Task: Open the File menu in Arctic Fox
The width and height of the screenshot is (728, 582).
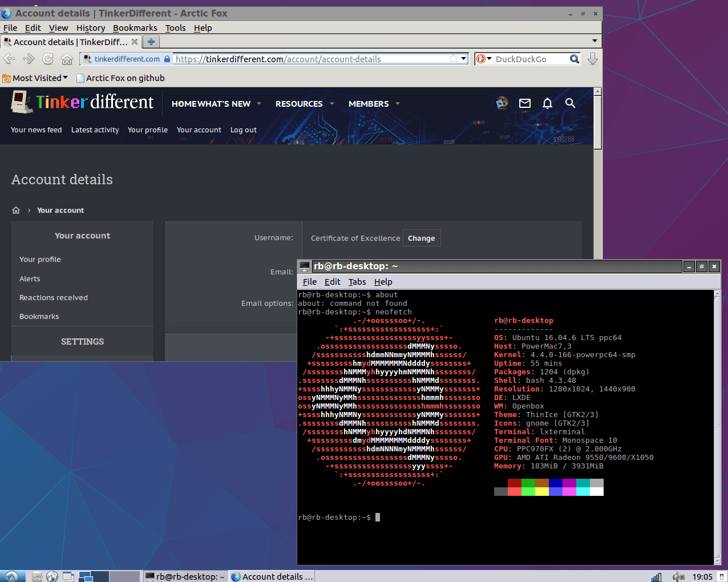Action: coord(10,27)
